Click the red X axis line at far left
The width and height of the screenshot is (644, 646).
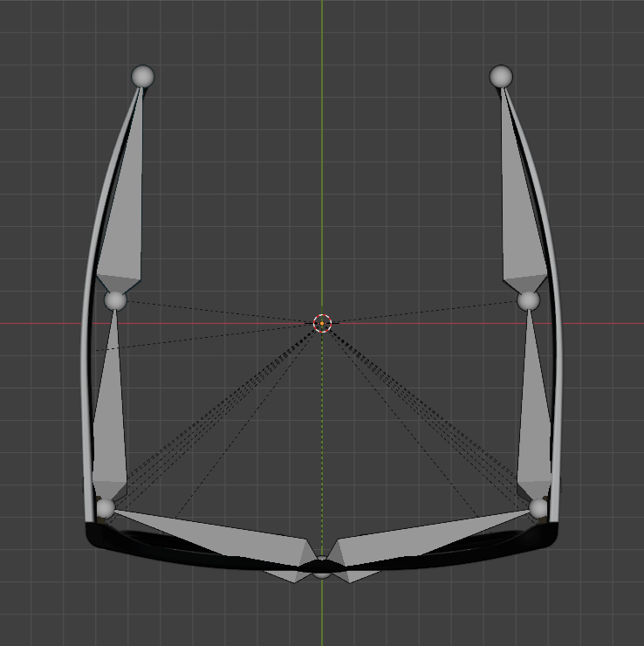(26, 324)
